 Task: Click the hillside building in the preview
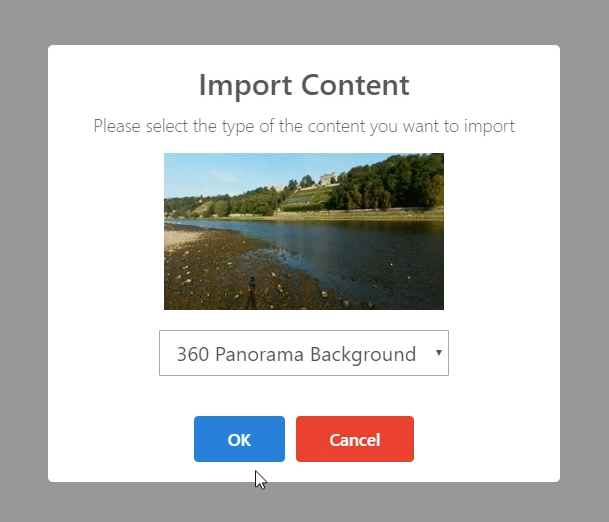click(329, 180)
